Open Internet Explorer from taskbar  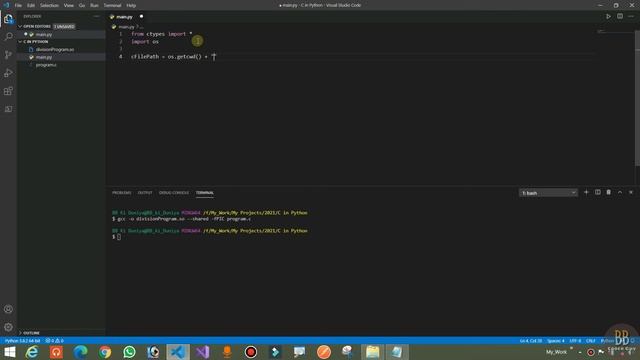tap(32, 352)
